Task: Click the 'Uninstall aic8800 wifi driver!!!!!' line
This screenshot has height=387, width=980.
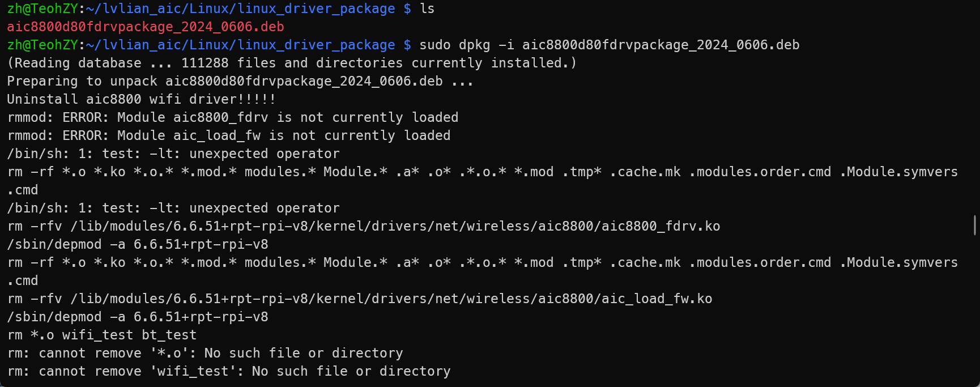Action: click(x=142, y=100)
